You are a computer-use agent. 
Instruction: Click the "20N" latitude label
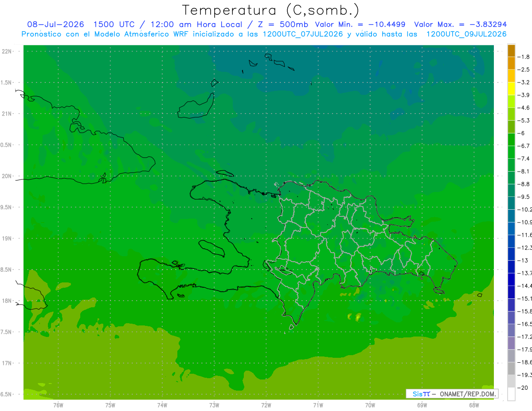pos(7,176)
